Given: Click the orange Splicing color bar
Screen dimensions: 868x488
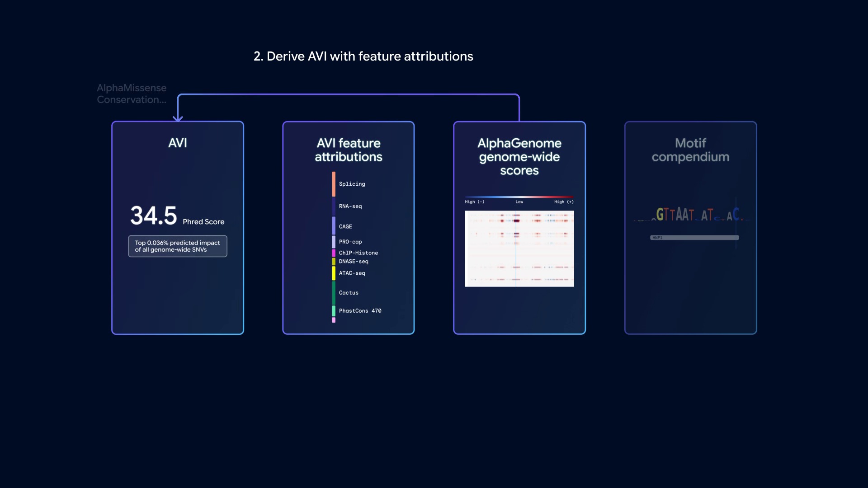Looking at the screenshot, I should pos(334,184).
